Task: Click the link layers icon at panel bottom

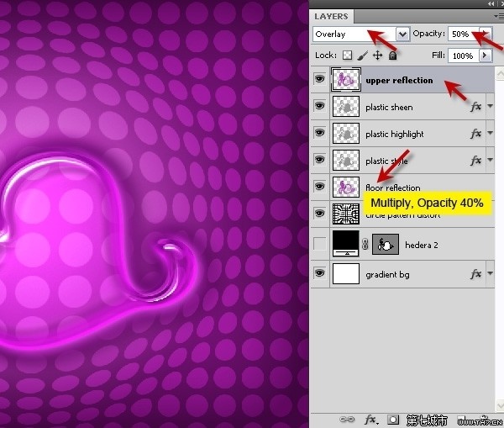Action: tap(345, 419)
